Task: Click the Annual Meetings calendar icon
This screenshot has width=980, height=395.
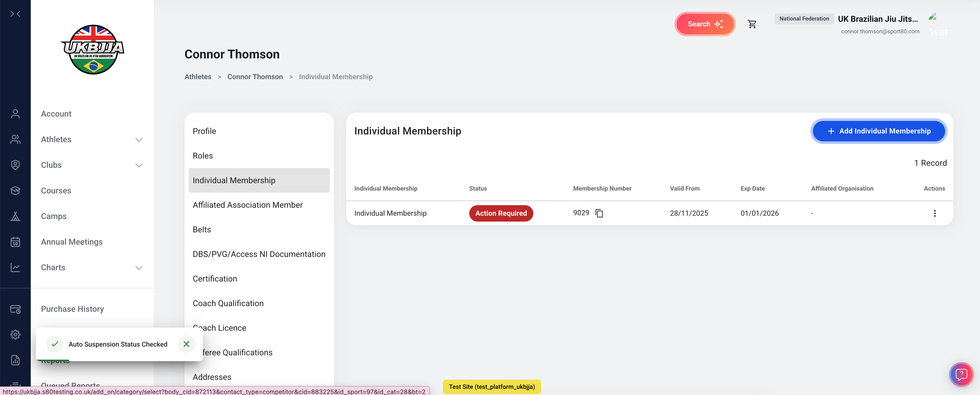Action: point(15,242)
